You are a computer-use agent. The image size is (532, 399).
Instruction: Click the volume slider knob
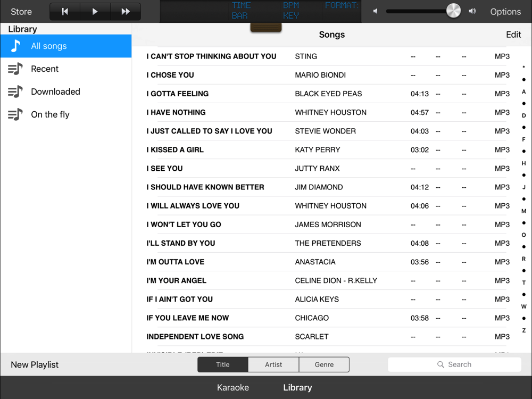click(453, 11)
